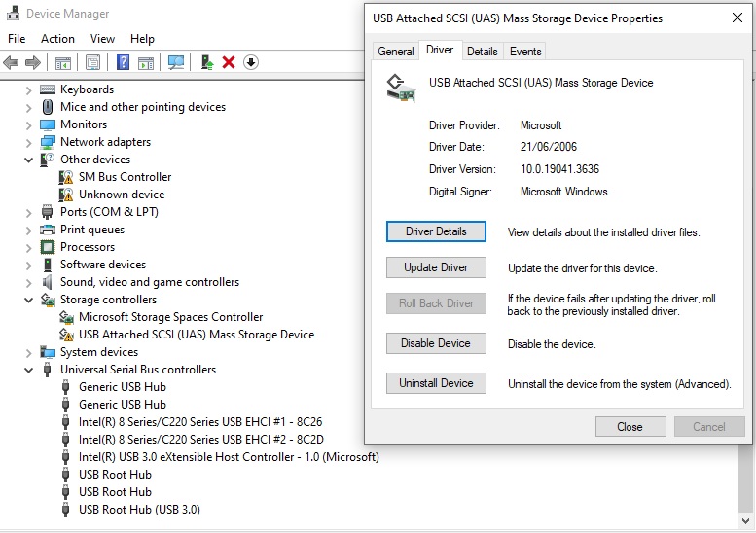This screenshot has height=533, width=756.
Task: Click the Unknown device warning icon
Action: tap(65, 195)
